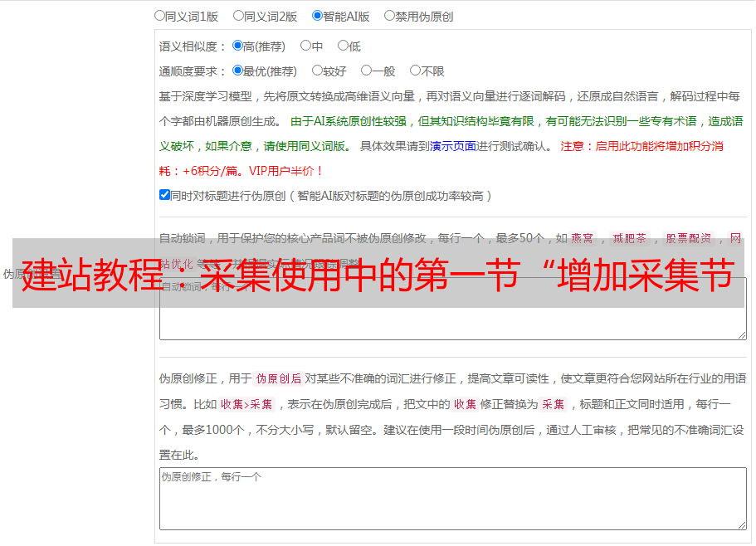Click the 伪原创修正 textarea
Image resolution: width=756 pixels, height=546 pixels.
[x=453, y=499]
